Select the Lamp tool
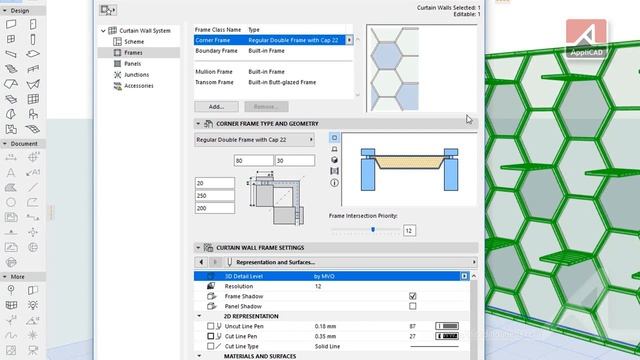Image resolution: width=640 pixels, height=360 pixels. tap(33, 305)
